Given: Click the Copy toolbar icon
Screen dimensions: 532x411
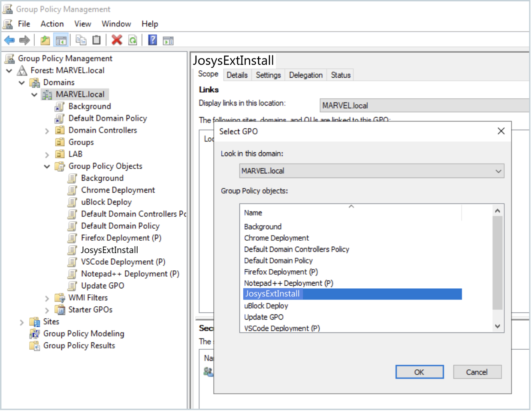Looking at the screenshot, I should coord(81,40).
